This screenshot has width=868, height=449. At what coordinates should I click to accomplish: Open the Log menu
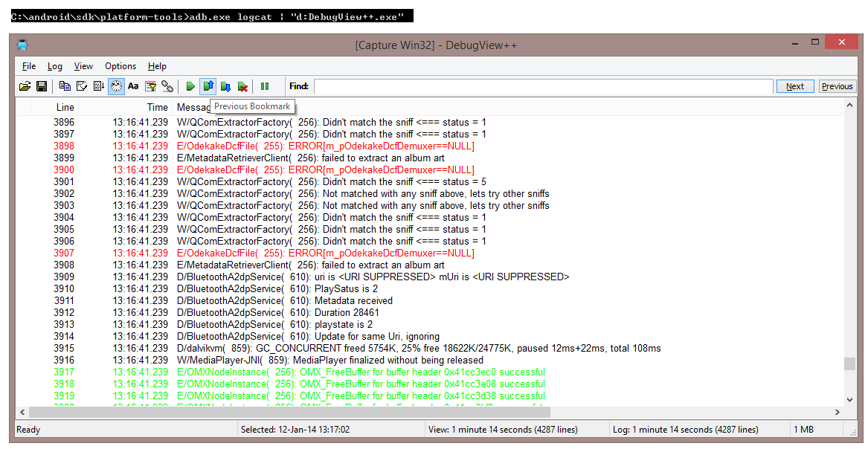pyautogui.click(x=54, y=66)
